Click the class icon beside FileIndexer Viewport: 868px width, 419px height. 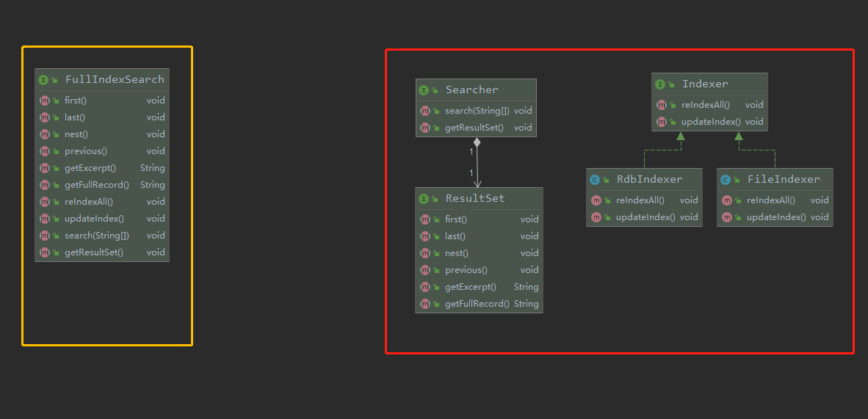pyautogui.click(x=726, y=180)
